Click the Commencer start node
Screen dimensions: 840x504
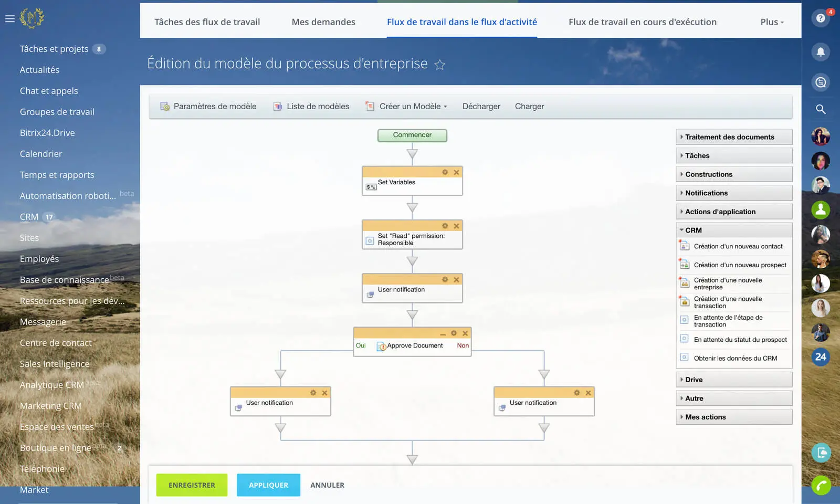tap(412, 135)
